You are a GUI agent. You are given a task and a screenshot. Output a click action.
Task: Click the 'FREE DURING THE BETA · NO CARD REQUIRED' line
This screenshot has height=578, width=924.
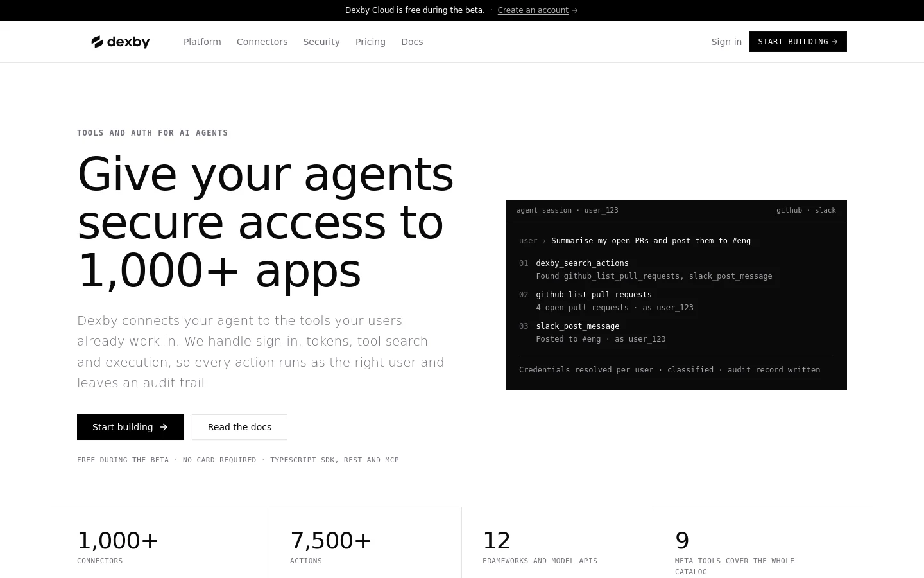[x=238, y=460]
